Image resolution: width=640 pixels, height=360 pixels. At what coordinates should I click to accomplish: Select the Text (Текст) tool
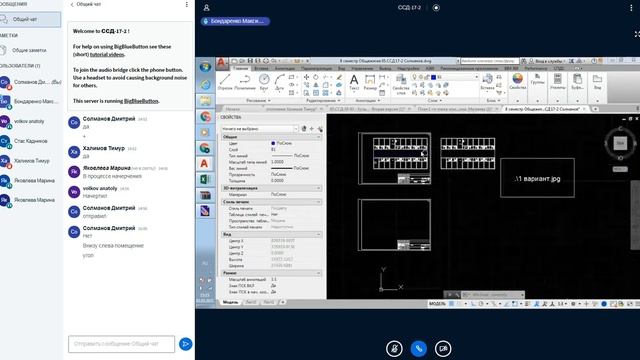click(x=354, y=81)
